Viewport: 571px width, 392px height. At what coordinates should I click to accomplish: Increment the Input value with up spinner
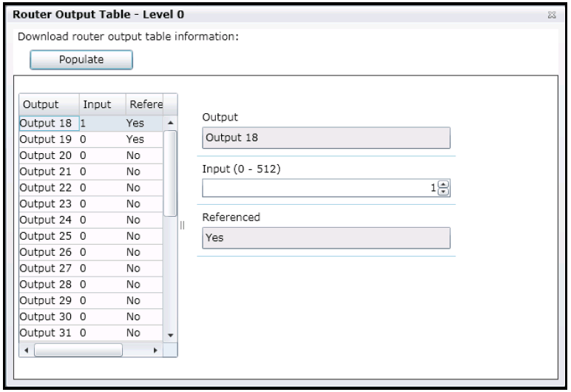443,184
